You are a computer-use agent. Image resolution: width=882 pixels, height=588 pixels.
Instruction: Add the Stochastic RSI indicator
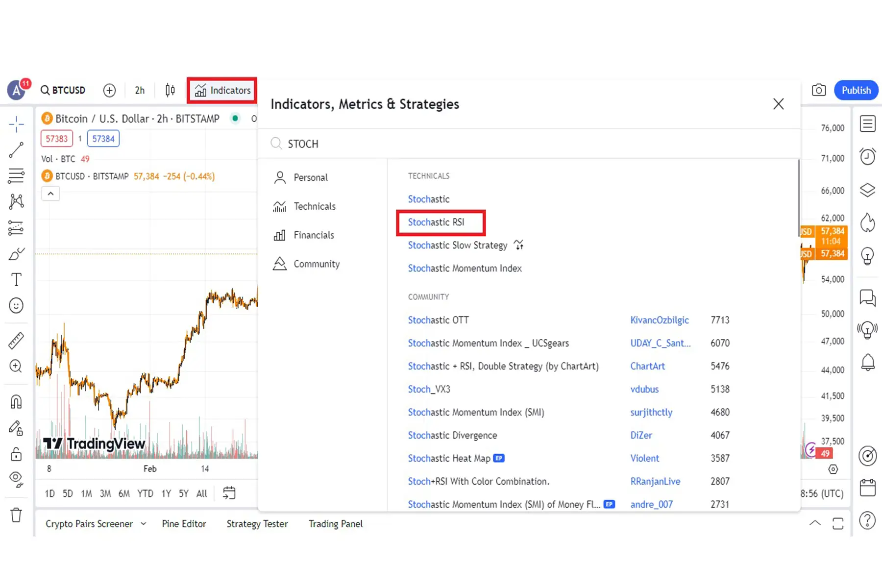tap(436, 222)
